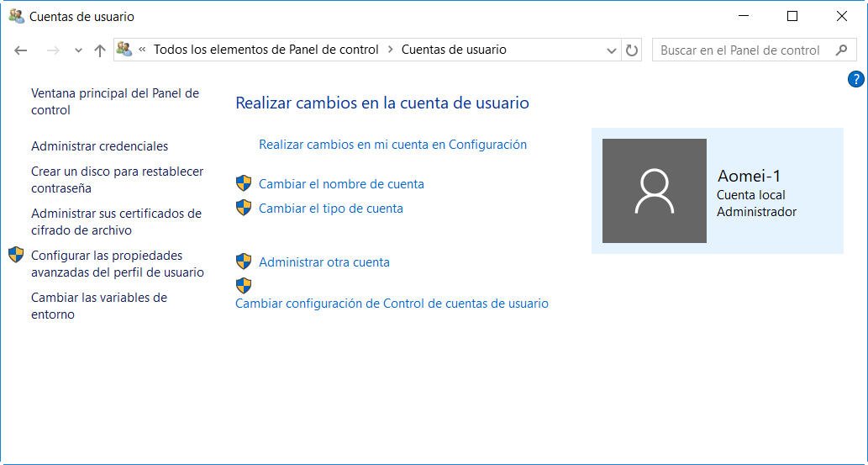Click the user accounts icon in address bar
The height and width of the screenshot is (465, 868).
124,50
